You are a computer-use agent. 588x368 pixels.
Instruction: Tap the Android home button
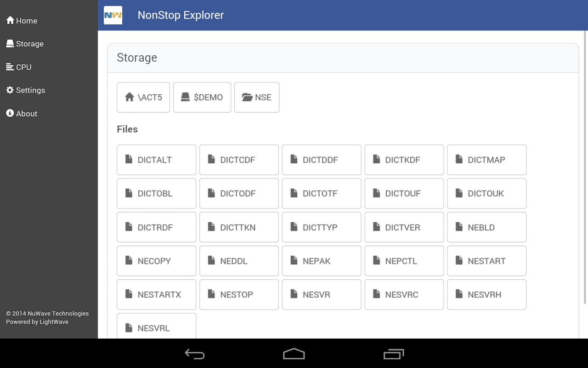294,354
